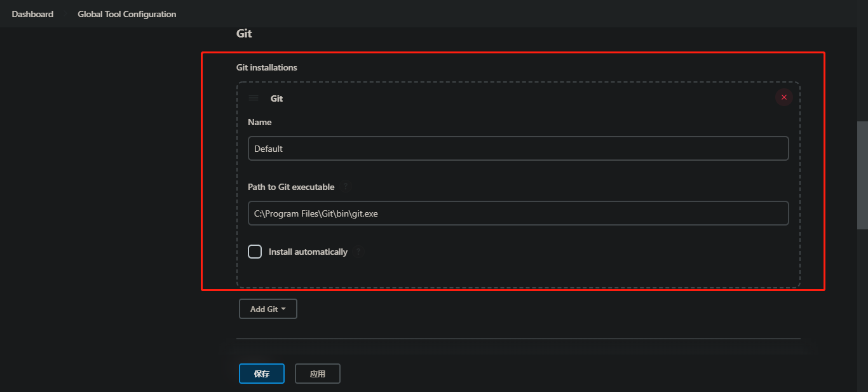Viewport: 868px width, 392px height.
Task: Remove the Git installation with red X
Action: tap(783, 97)
